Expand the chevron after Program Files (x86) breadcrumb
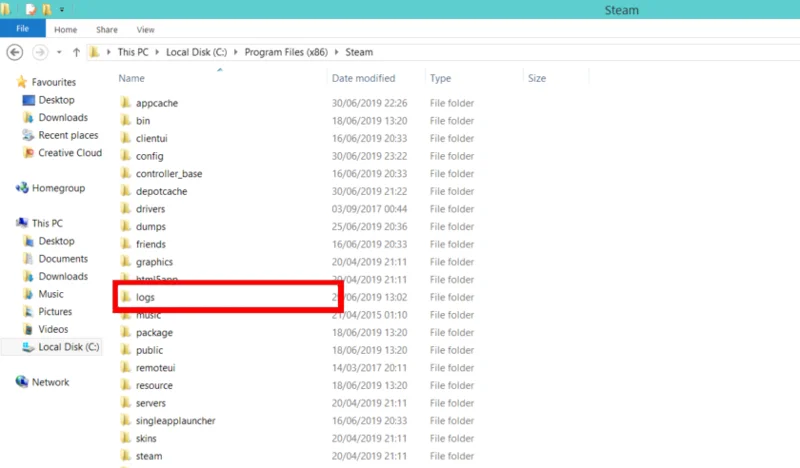The height and width of the screenshot is (468, 800). click(x=336, y=52)
